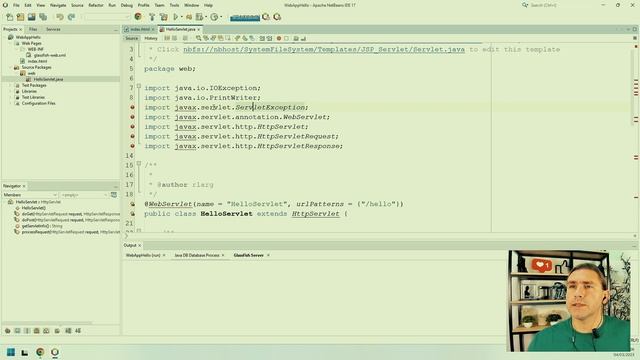Collapse the WebAppHello project node
Viewport: 640px width, 360px height.
click(x=5, y=37)
